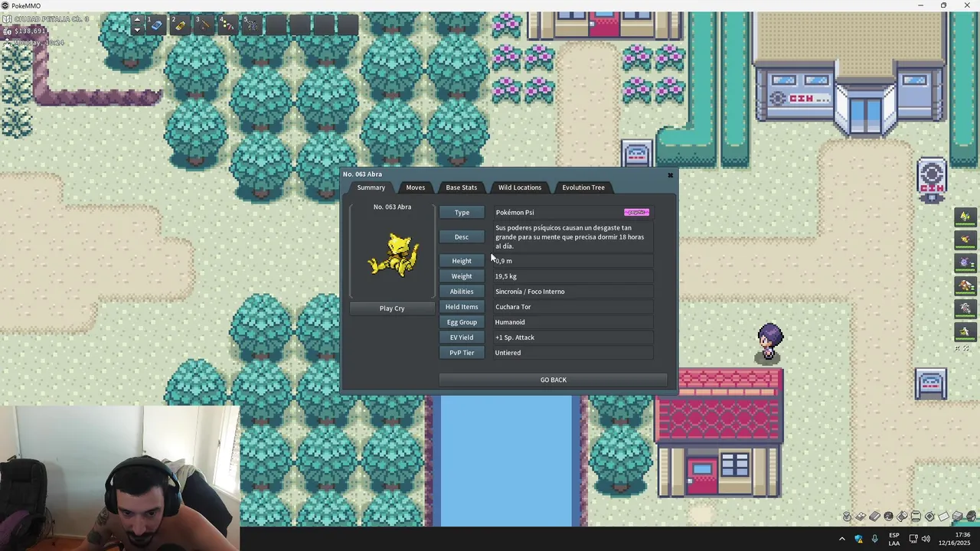Click the Play Cry button
This screenshot has height=551, width=980.
(392, 308)
